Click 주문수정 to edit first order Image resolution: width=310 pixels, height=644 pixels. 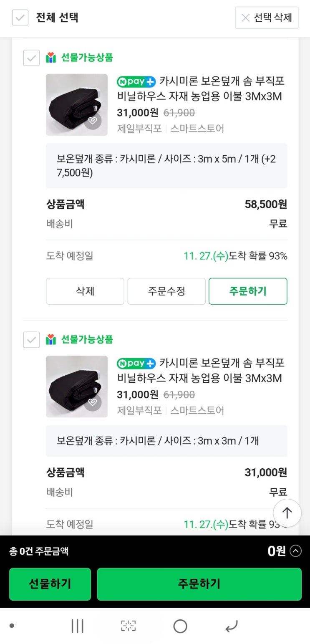coord(166,291)
